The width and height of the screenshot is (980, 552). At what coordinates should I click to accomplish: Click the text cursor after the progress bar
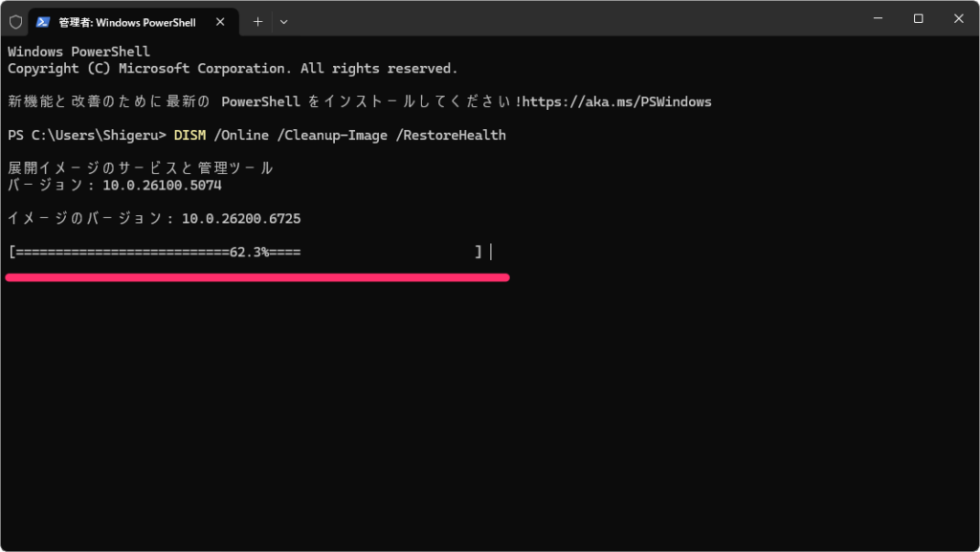pyautogui.click(x=490, y=253)
